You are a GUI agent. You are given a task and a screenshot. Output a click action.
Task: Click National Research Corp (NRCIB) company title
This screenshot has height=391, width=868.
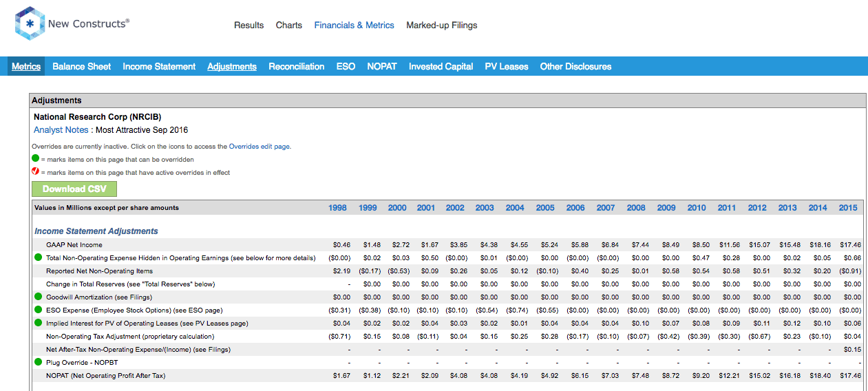98,117
